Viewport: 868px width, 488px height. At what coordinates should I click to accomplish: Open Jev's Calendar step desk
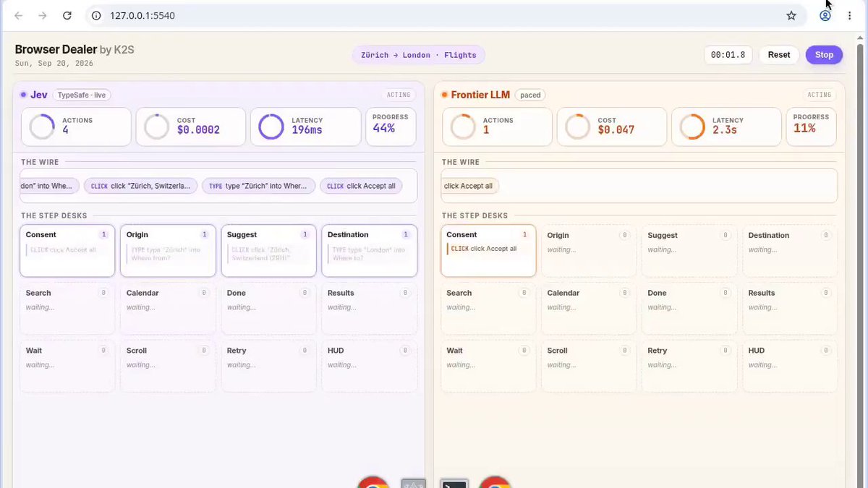(x=168, y=309)
